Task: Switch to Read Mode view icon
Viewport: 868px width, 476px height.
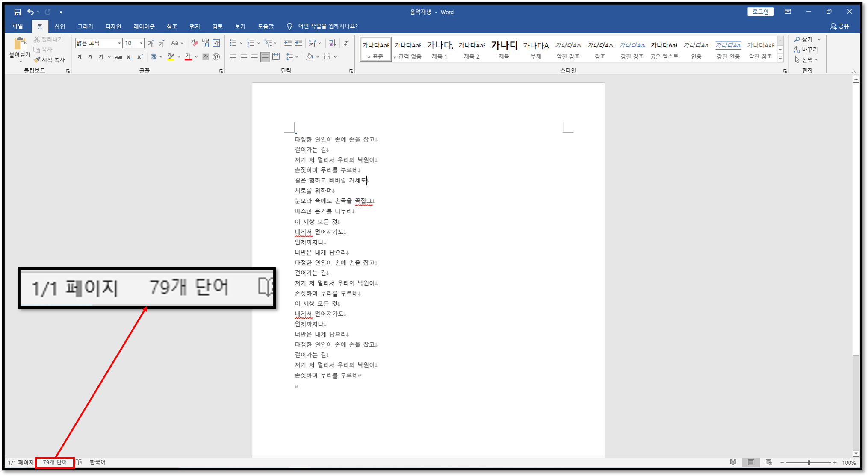Action: coord(733,462)
